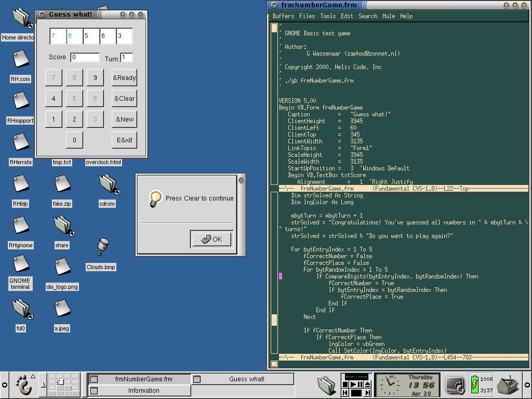The width and height of the screenshot is (532, 399).
Task: Open the file drawer icon in panel
Action: (327, 385)
